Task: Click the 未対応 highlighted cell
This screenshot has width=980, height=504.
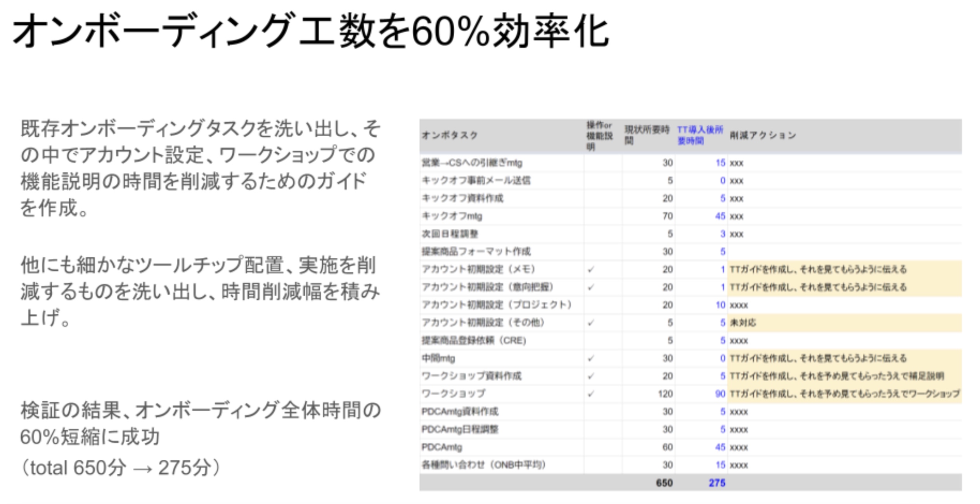Action: [x=743, y=323]
